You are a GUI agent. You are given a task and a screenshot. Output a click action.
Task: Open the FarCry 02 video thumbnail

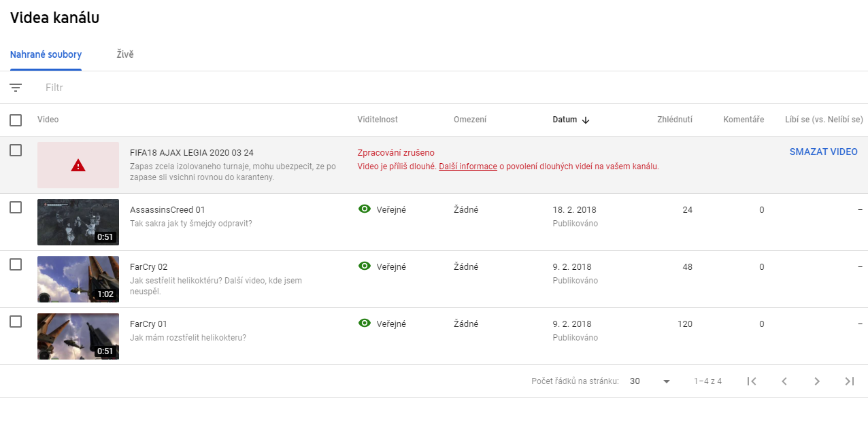point(78,279)
